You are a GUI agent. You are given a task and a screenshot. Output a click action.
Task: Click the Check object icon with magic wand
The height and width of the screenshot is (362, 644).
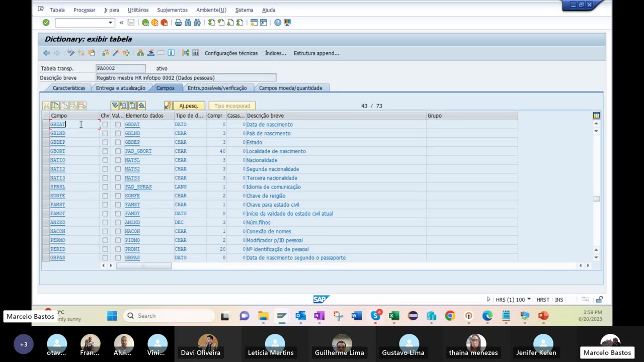pyautogui.click(x=116, y=53)
